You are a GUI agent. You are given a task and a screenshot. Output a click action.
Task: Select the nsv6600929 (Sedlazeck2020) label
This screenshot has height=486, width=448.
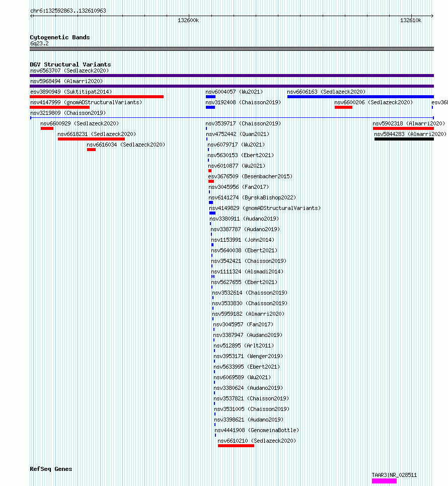(80, 123)
